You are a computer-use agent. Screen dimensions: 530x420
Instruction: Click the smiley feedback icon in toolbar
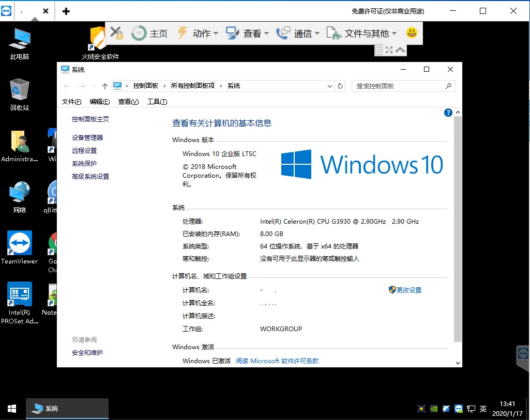pyautogui.click(x=412, y=33)
